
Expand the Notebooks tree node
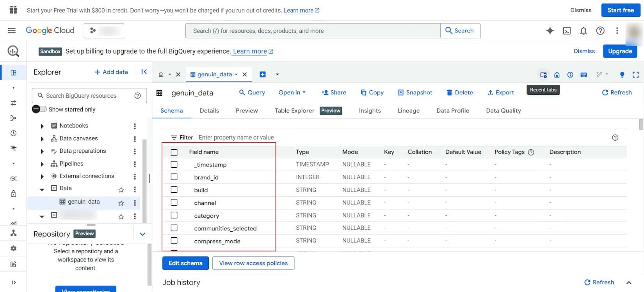click(42, 126)
